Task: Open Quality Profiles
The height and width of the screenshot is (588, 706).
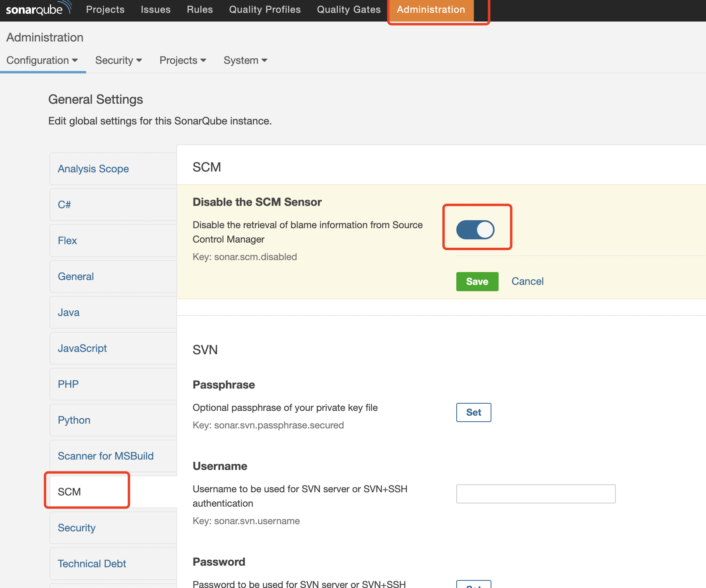Action: [265, 10]
